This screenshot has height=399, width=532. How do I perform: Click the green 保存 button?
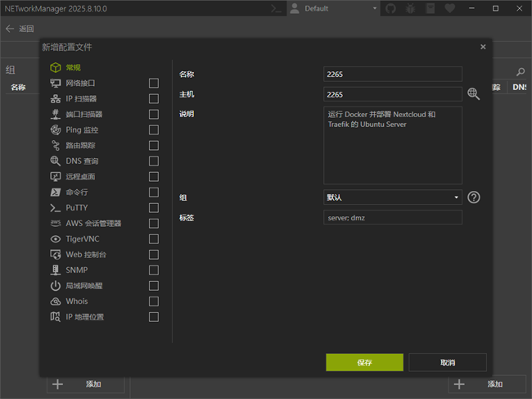pyautogui.click(x=364, y=362)
